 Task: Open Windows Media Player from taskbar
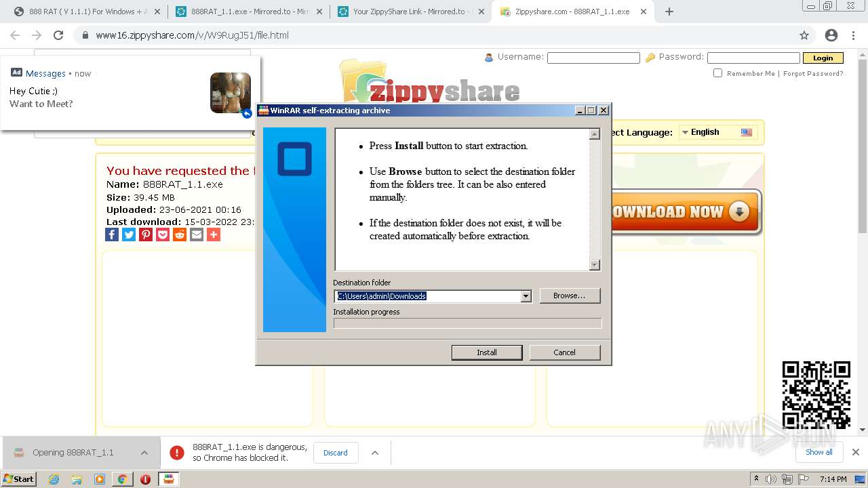[x=100, y=479]
